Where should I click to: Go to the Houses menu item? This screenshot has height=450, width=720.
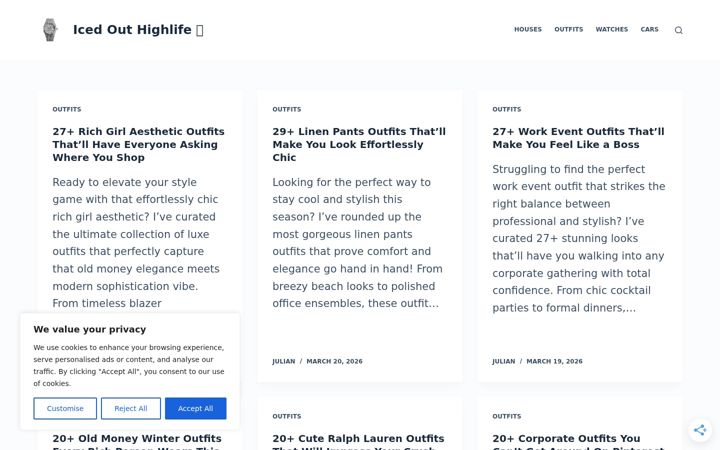[528, 29]
